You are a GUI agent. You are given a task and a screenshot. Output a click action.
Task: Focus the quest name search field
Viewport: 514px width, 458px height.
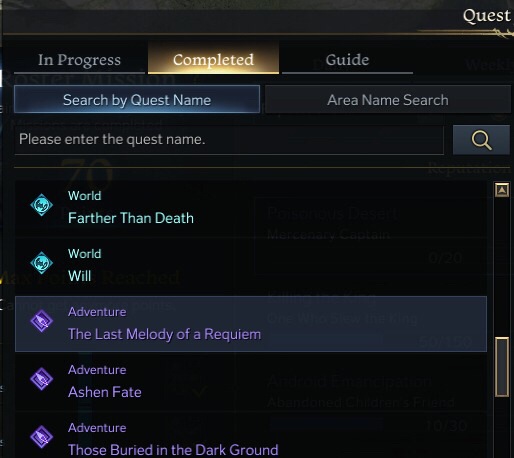pyautogui.click(x=229, y=139)
